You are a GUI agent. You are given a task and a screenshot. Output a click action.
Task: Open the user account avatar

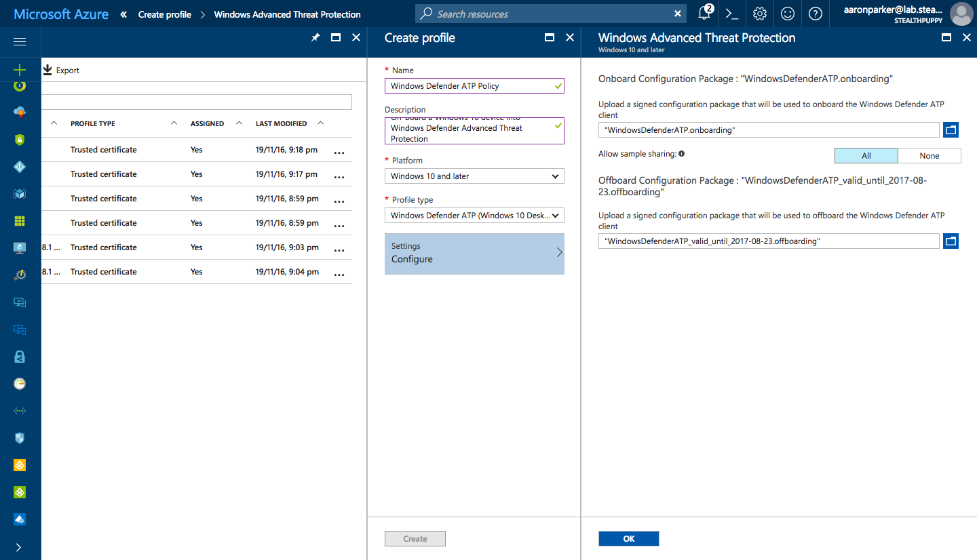[x=961, y=14]
